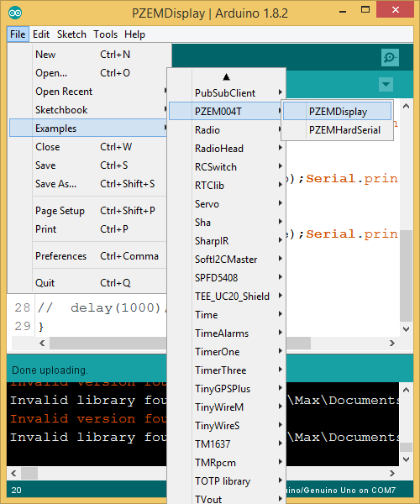This screenshot has height=504, width=420.
Task: Open the Edit menu
Action: (41, 34)
